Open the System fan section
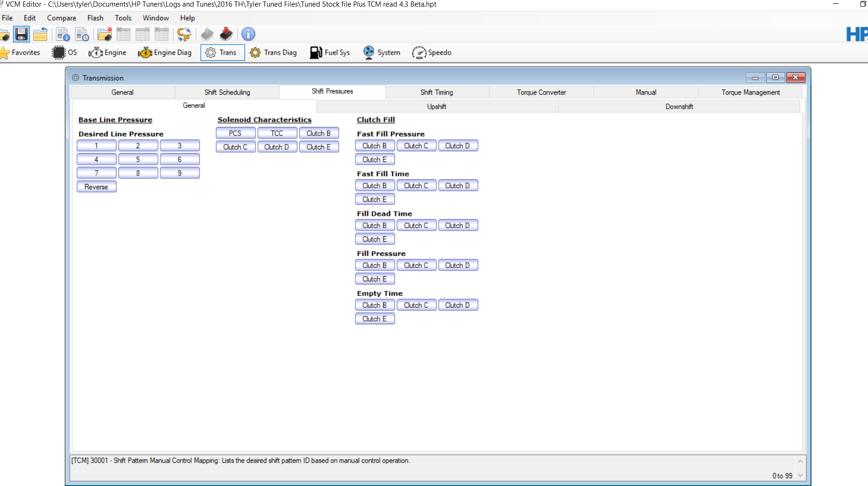868x486 pixels. 382,52
